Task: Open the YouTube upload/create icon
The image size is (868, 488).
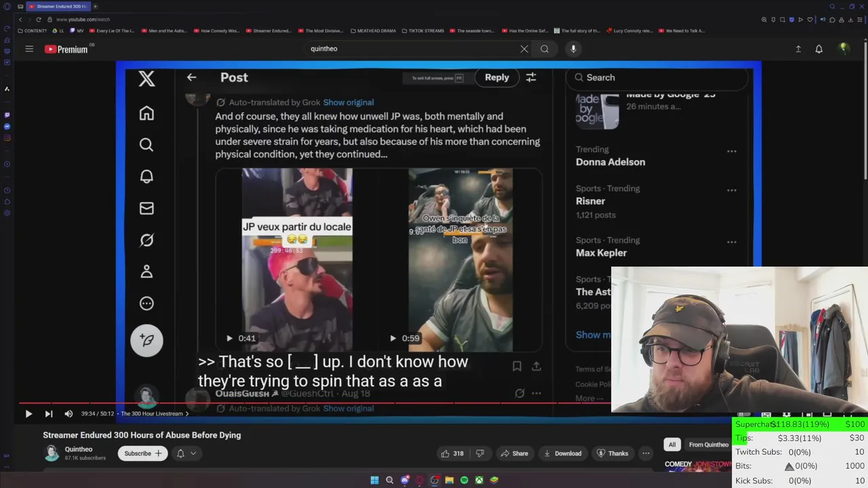Action: click(x=798, y=49)
